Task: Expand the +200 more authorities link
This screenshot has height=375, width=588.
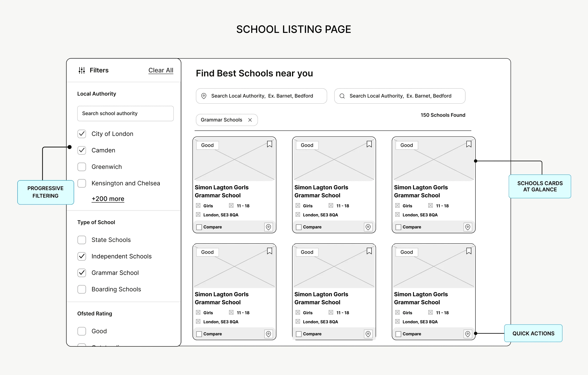Action: [108, 199]
